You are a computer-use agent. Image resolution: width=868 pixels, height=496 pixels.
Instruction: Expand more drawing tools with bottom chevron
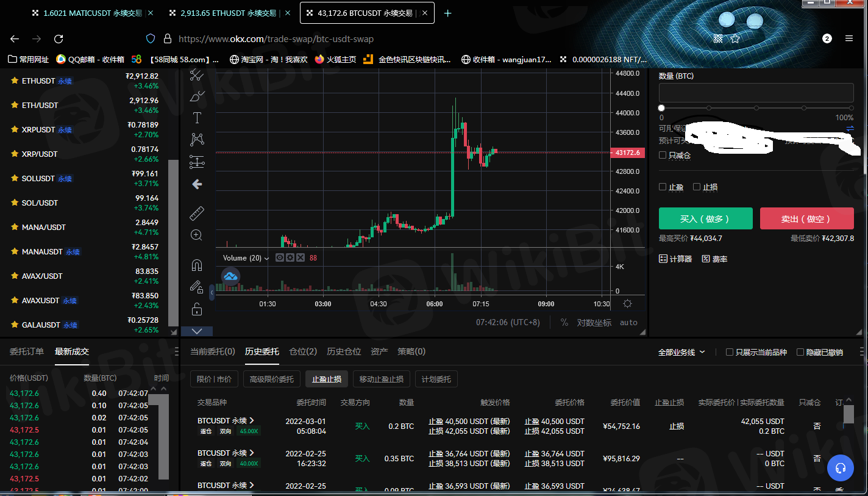tap(197, 331)
